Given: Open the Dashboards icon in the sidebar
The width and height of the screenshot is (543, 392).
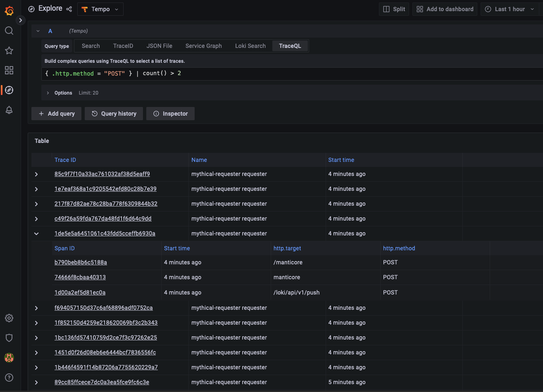Looking at the screenshot, I should click(x=9, y=70).
